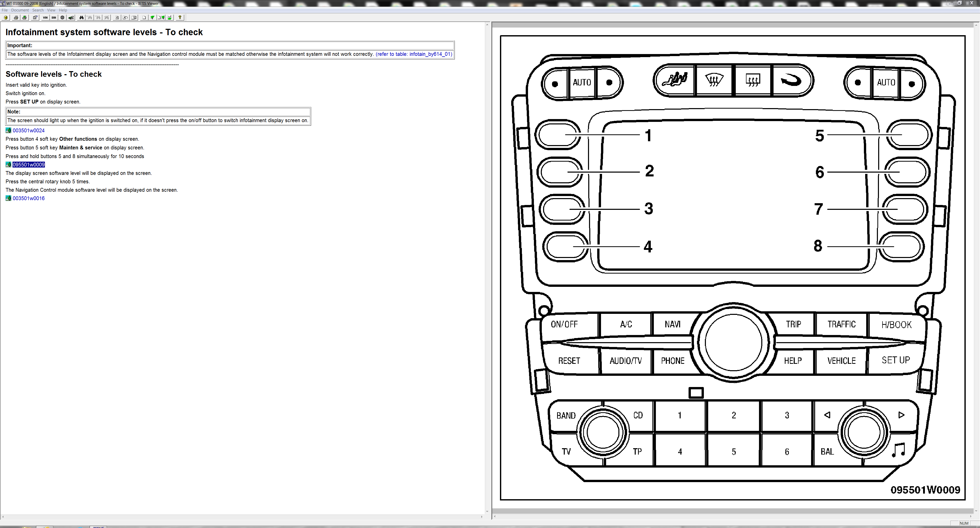This screenshot has width=980, height=528.
Task: Open the View menu
Action: (x=51, y=10)
